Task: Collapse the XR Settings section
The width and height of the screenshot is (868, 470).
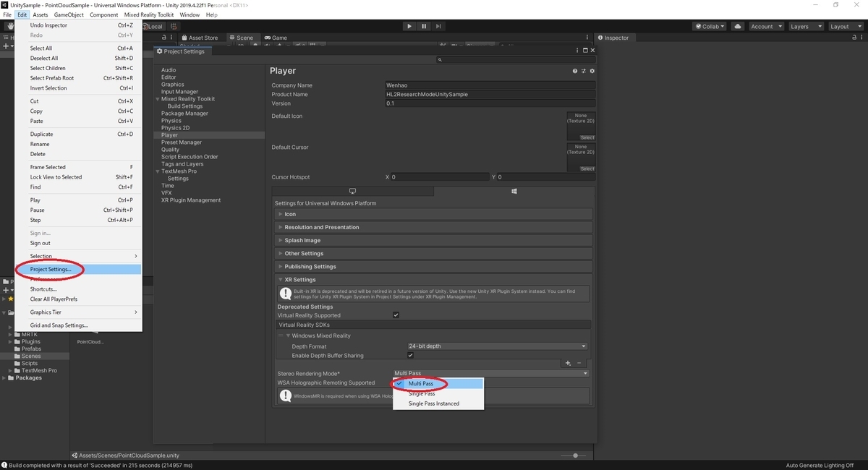Action: [x=433, y=279]
